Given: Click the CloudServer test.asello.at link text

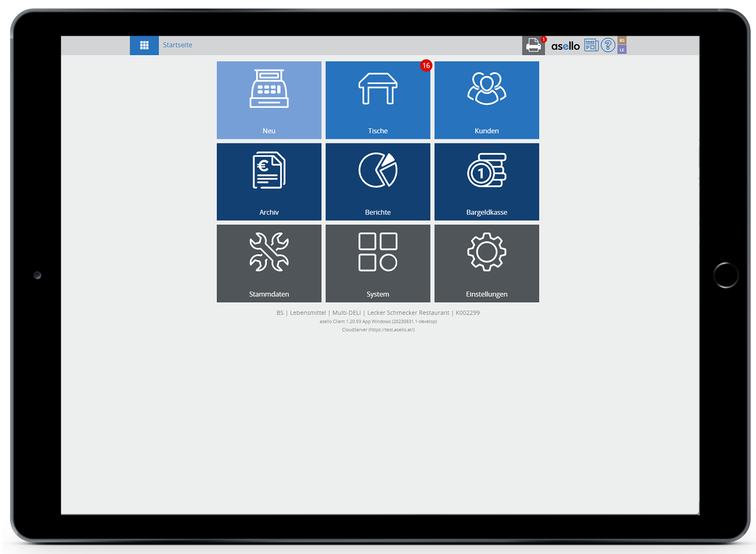Looking at the screenshot, I should coord(378,330).
